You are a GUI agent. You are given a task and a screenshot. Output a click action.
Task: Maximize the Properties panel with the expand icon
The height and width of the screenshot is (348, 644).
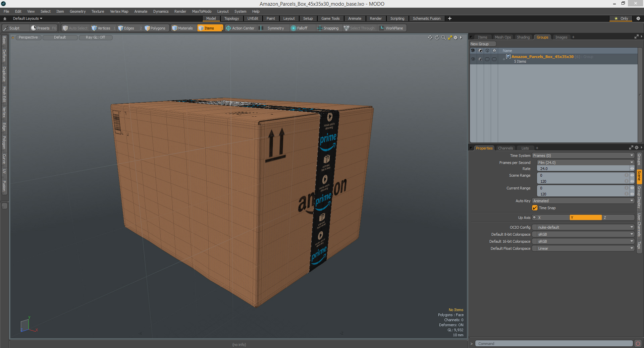point(631,148)
